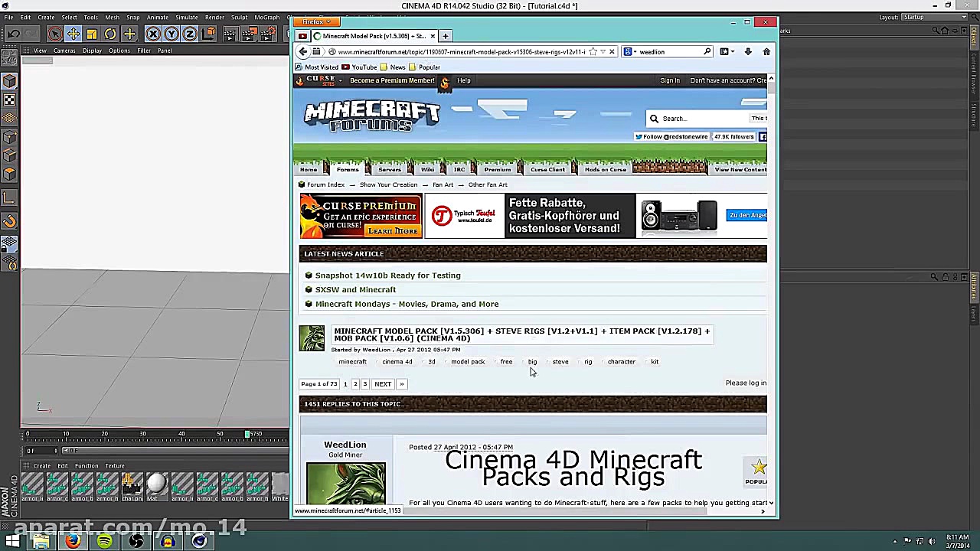Open the viewport Cameras menu
The image size is (980, 551).
(64, 51)
